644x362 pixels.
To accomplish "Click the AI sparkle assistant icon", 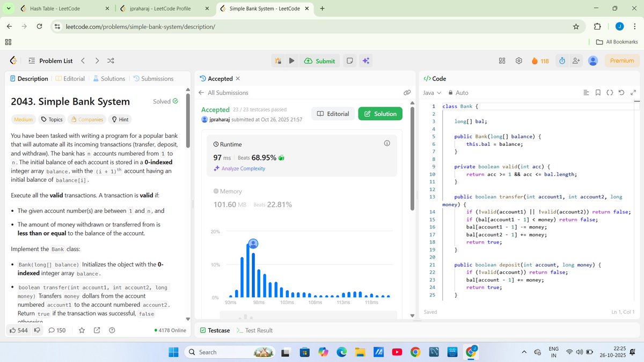I will click(365, 61).
